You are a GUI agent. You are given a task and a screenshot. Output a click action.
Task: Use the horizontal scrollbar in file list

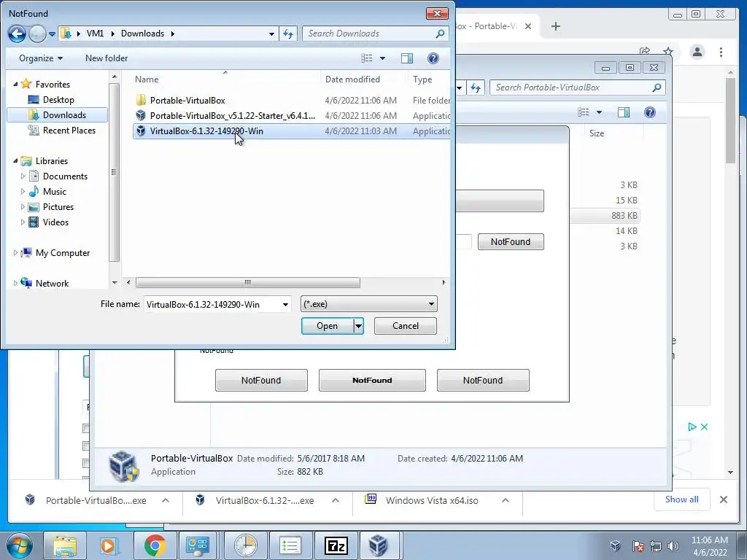click(x=248, y=282)
